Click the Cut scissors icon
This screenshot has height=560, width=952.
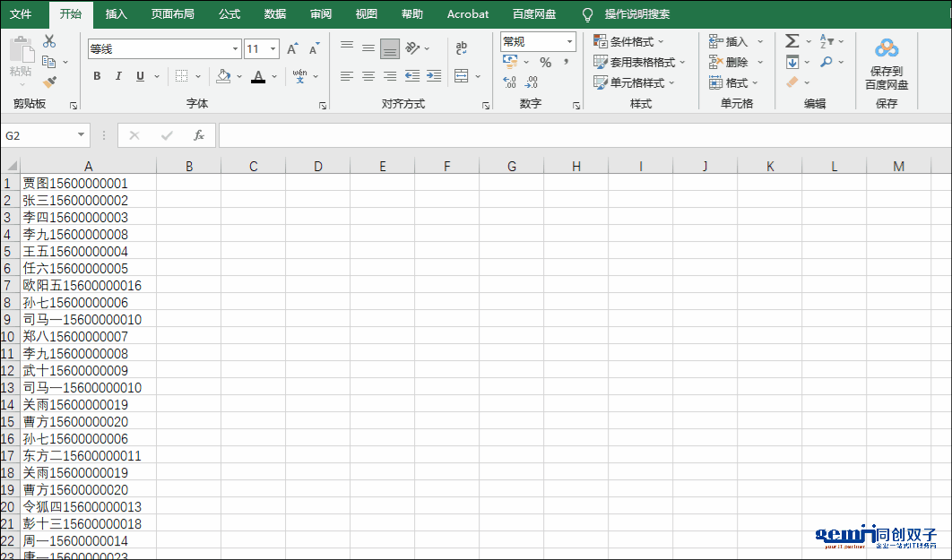point(49,41)
